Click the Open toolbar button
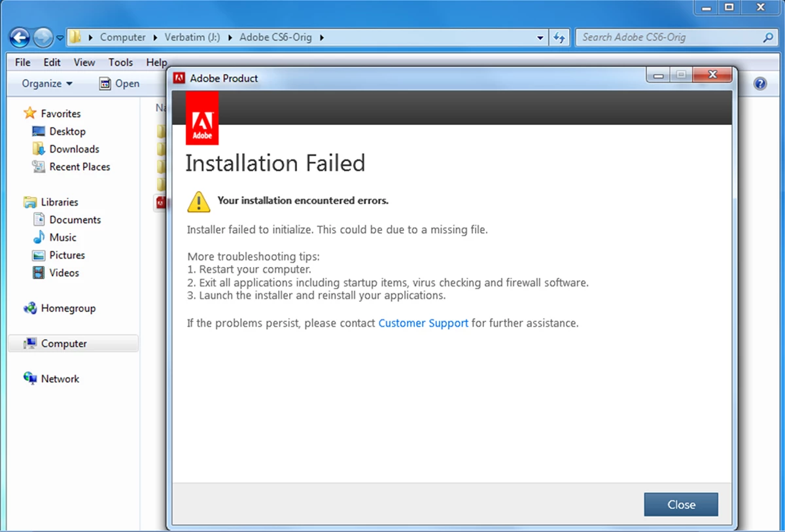Image resolution: width=785 pixels, height=532 pixels. coord(119,83)
